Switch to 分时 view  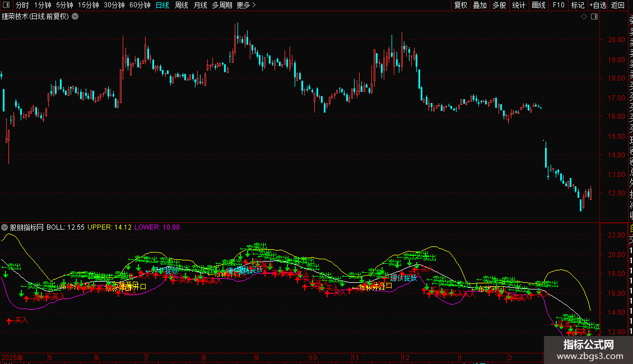22,5
